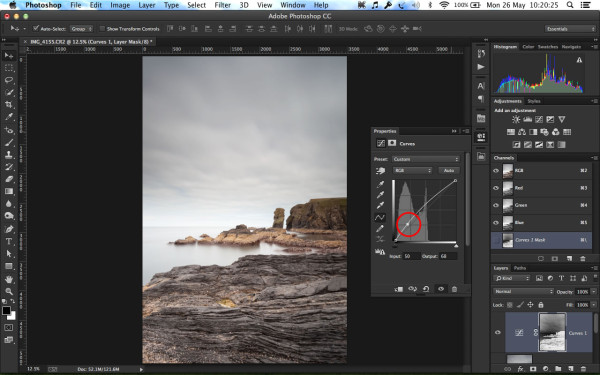Add a Brightness/Contrast adjustment
Screen dimensions: 600x375
(x=516, y=119)
